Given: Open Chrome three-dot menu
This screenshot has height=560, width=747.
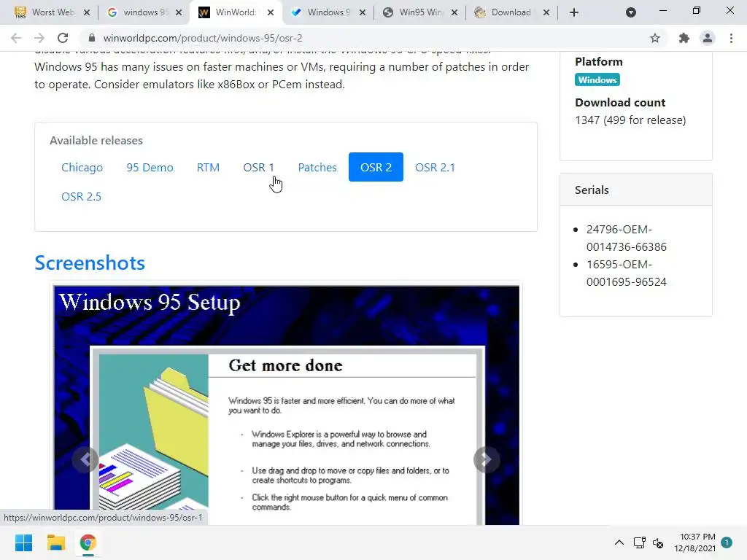Looking at the screenshot, I should coord(731,38).
